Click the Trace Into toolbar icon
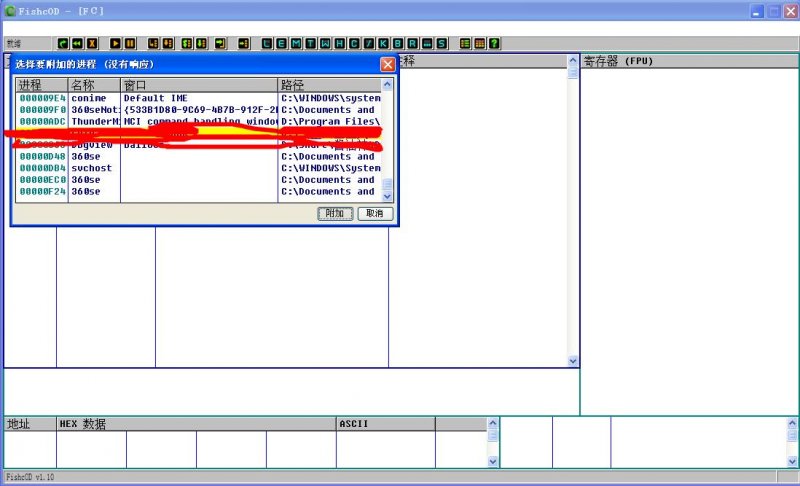 187,43
